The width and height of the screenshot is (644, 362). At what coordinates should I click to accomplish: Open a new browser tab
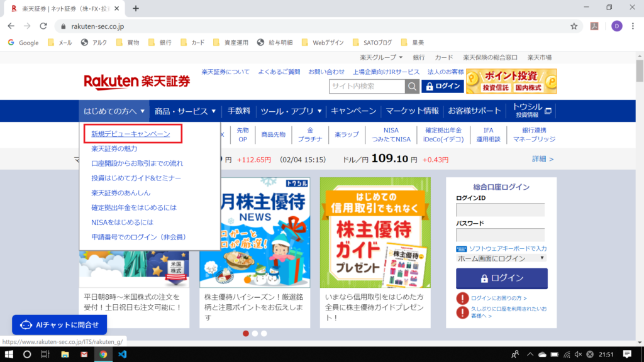[x=136, y=8]
